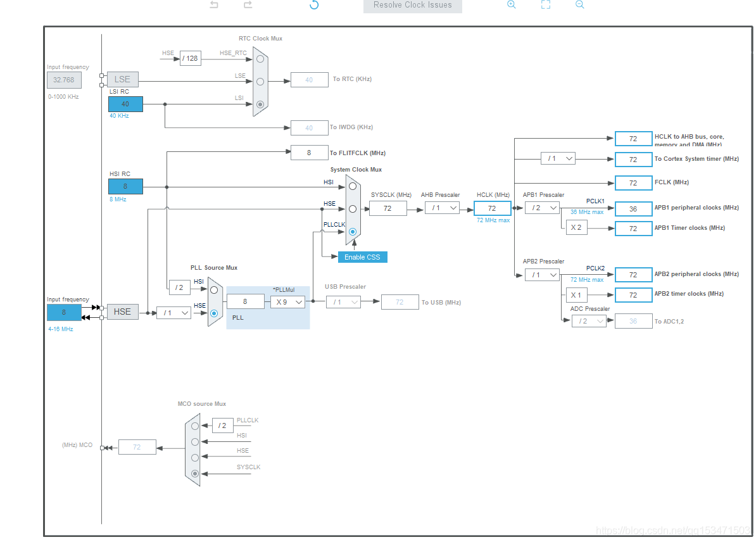Expand the APB2 Prescaler dropdown
Viewport: 756px width, 542px height.
(x=542, y=275)
